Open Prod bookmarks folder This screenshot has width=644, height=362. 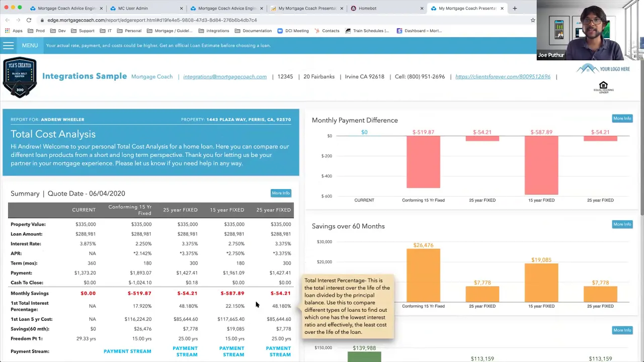point(36,31)
